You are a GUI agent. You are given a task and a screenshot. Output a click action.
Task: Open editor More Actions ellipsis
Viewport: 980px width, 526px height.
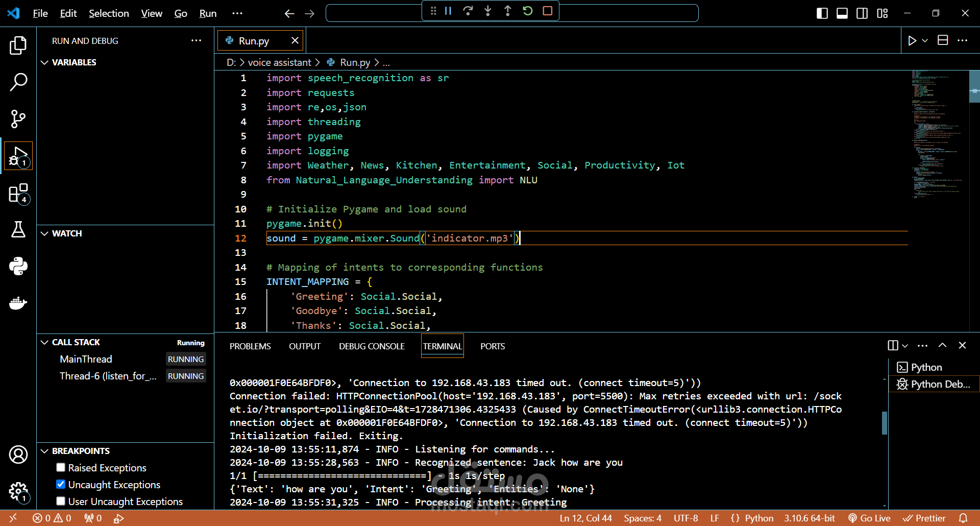coord(962,40)
